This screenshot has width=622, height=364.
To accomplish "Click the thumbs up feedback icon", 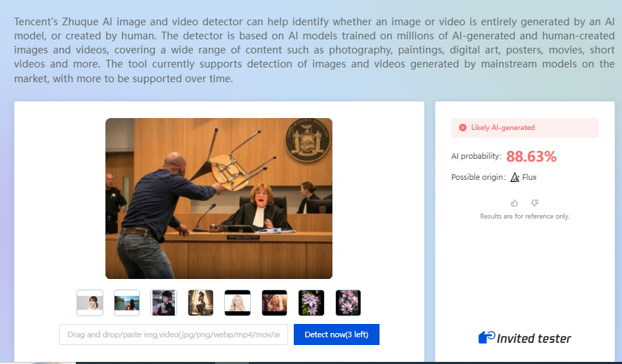I will click(x=514, y=203).
